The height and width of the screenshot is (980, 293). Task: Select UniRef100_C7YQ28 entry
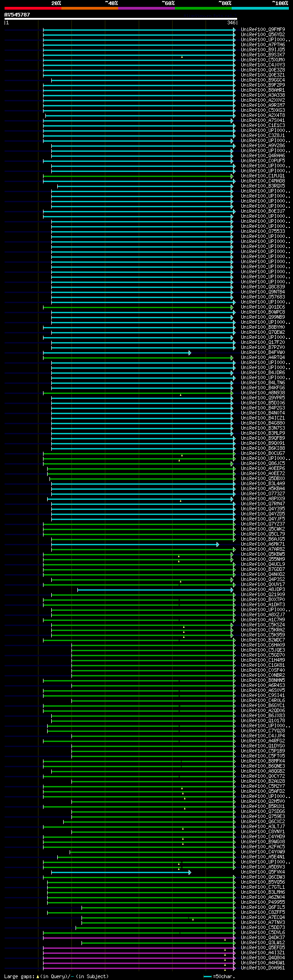tap(263, 731)
